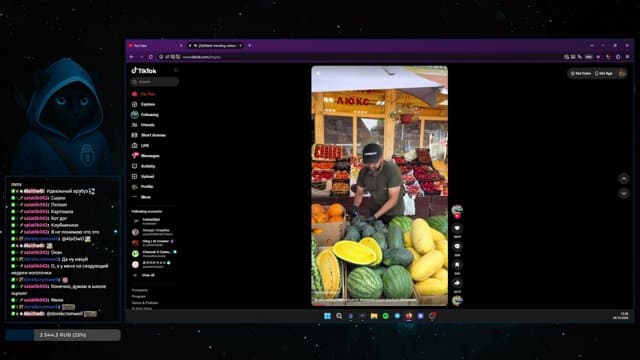
Task: Expand Company footer section
Action: point(140,290)
